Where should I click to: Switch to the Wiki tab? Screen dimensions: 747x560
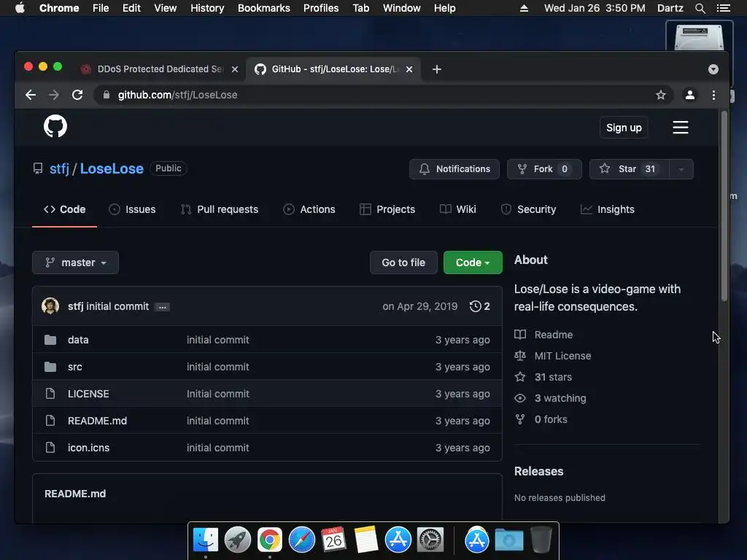tap(458, 209)
